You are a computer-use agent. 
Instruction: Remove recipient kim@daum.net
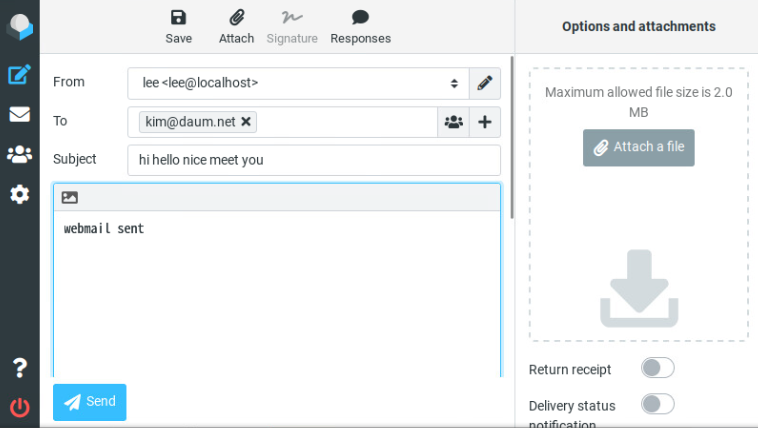point(246,121)
